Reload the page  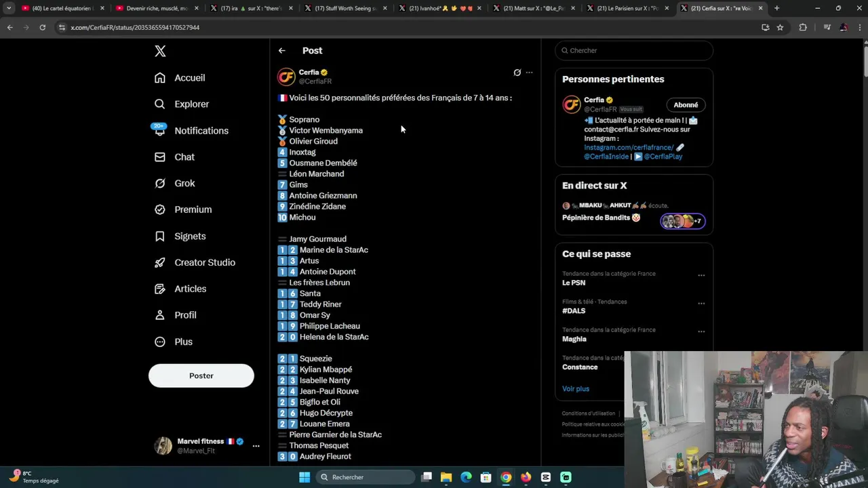pyautogui.click(x=42, y=27)
